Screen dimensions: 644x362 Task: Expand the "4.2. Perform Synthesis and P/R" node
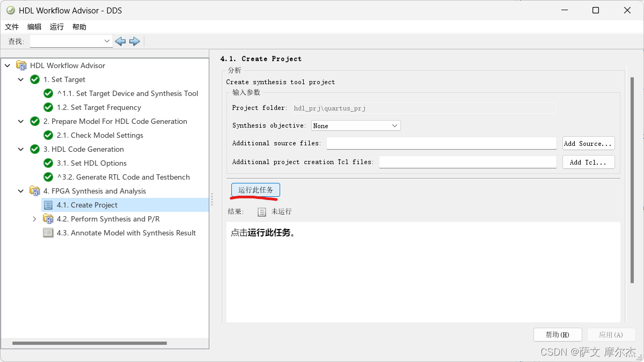pos(34,219)
